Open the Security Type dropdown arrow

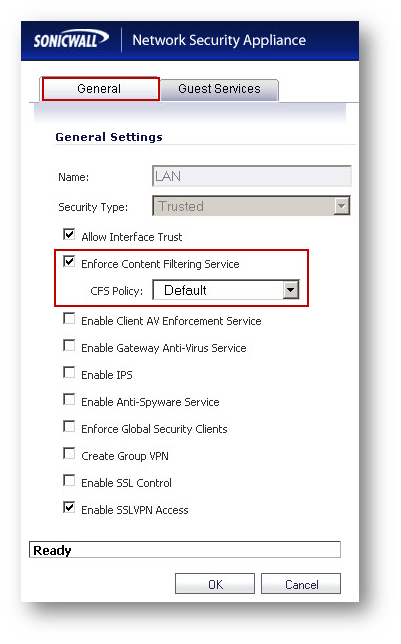(x=341, y=206)
